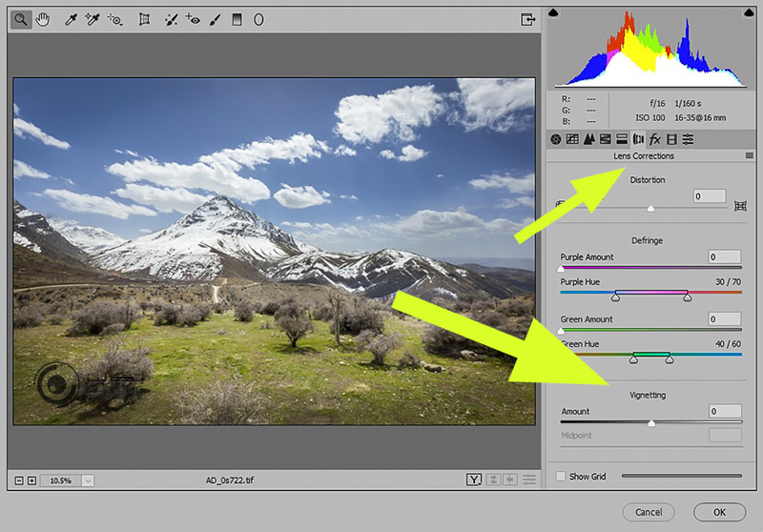This screenshot has height=532, width=763.
Task: Select the Zoom tool in toolbar
Action: 20,18
